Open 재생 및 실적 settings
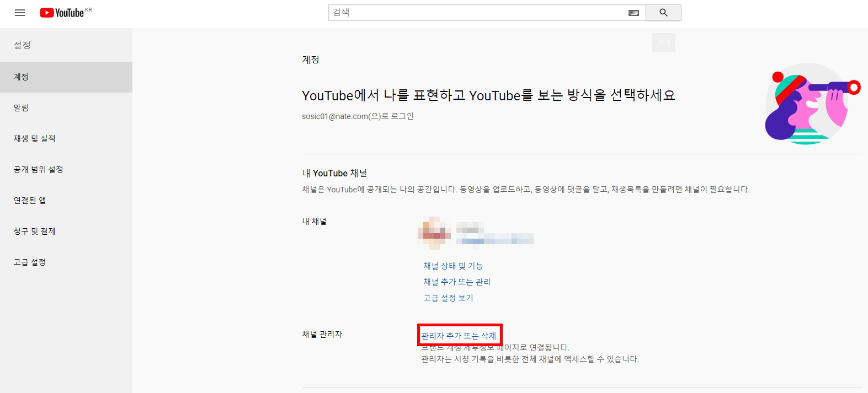 tap(66, 139)
